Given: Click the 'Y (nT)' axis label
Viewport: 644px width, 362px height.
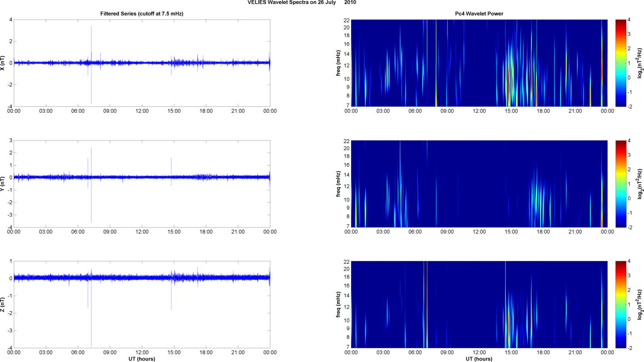Looking at the screenshot, I should pyautogui.click(x=3, y=184).
